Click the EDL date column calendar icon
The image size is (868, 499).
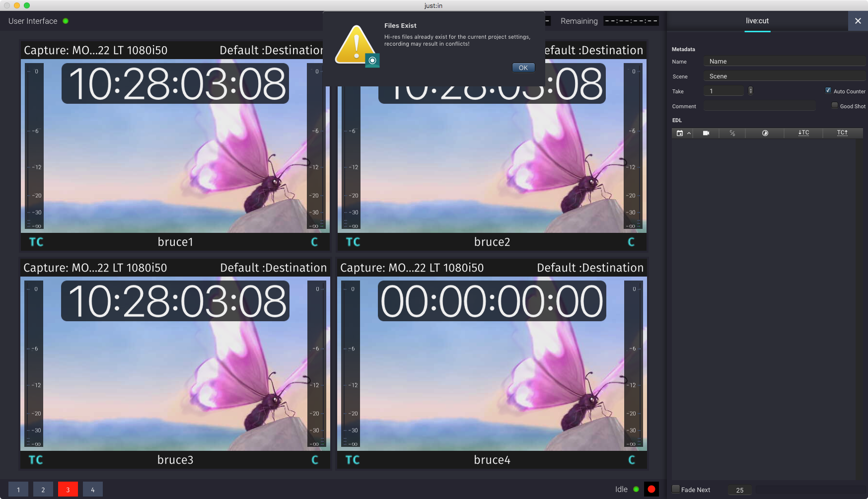680,133
